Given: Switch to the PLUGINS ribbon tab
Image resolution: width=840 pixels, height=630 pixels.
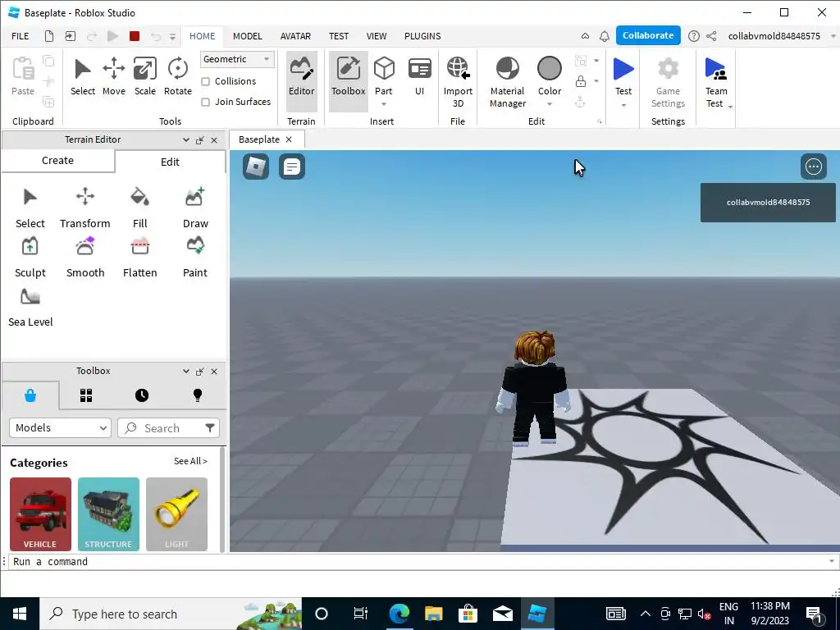Looking at the screenshot, I should (x=422, y=36).
